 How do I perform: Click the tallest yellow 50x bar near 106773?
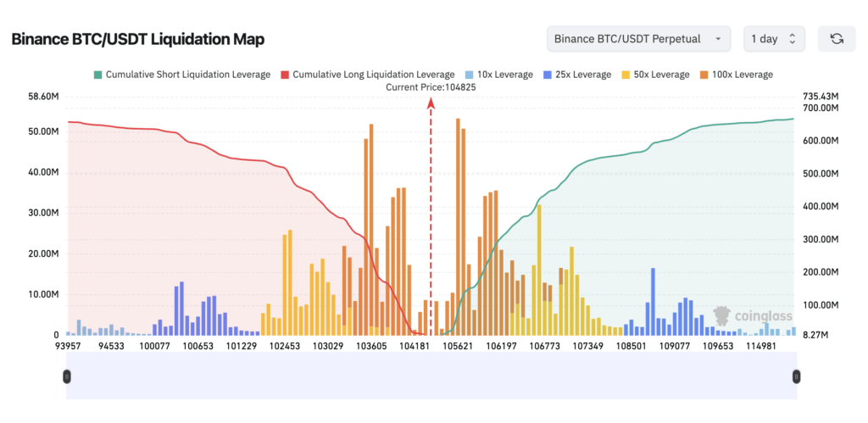point(539,270)
